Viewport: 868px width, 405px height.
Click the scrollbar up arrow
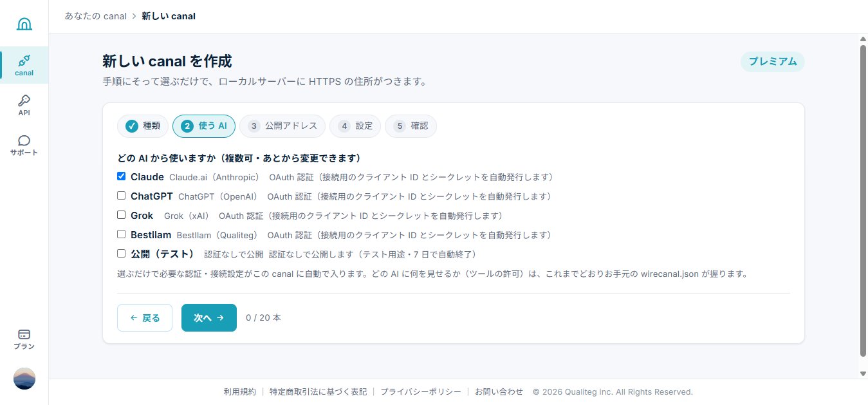point(863,39)
